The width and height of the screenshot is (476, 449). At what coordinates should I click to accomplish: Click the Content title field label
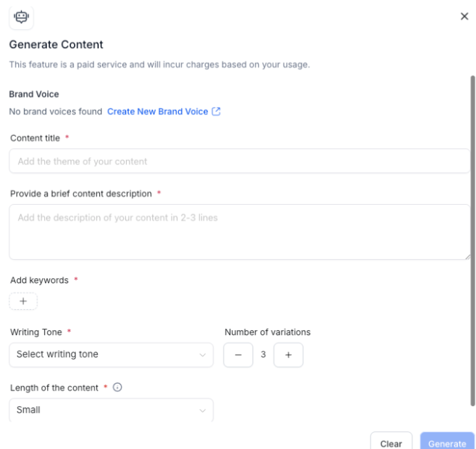[x=35, y=138]
